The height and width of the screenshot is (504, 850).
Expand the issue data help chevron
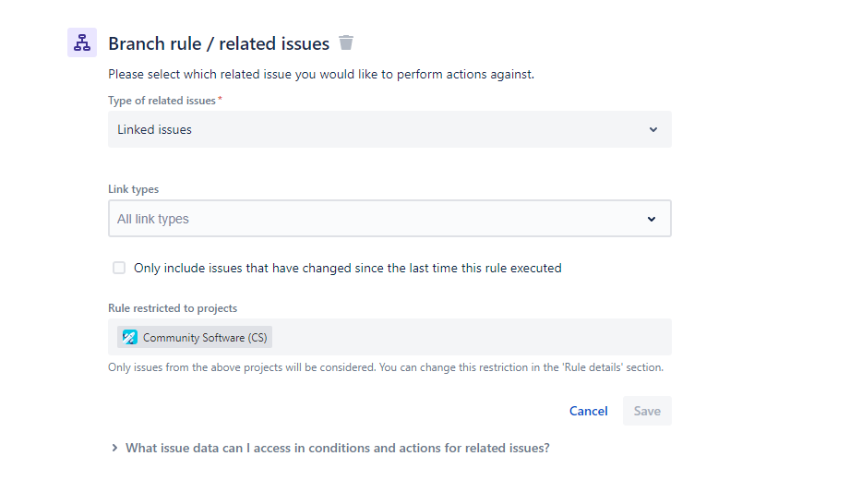pyautogui.click(x=114, y=449)
